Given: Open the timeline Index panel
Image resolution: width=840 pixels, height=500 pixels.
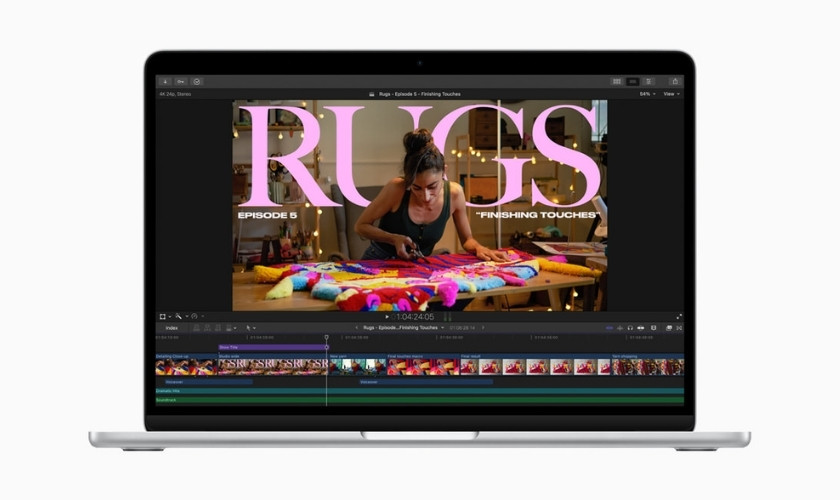Looking at the screenshot, I should 171,327.
